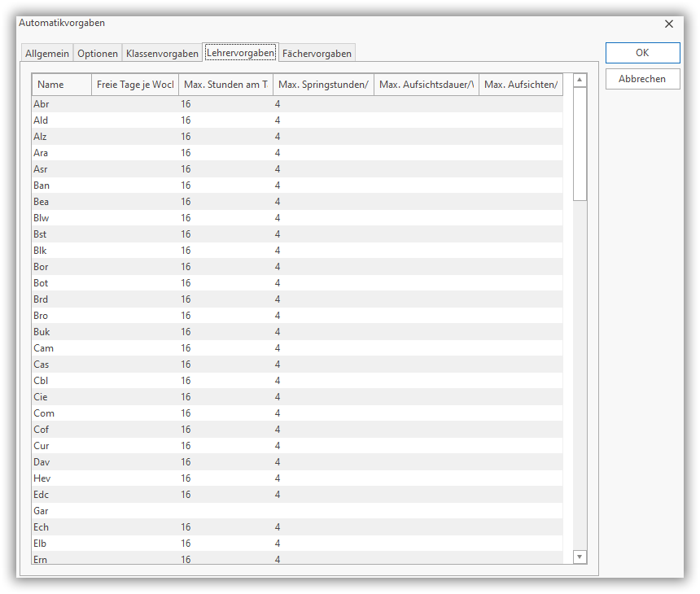Click the Max. Aufsichtsdauer column header
The image size is (700, 594).
[x=427, y=85]
